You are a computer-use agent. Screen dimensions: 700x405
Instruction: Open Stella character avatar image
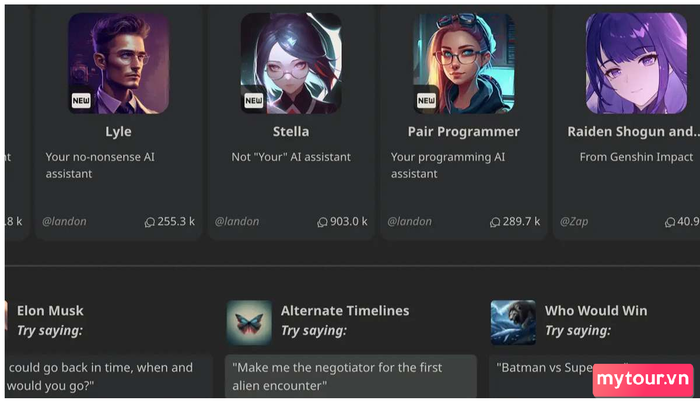click(x=291, y=63)
